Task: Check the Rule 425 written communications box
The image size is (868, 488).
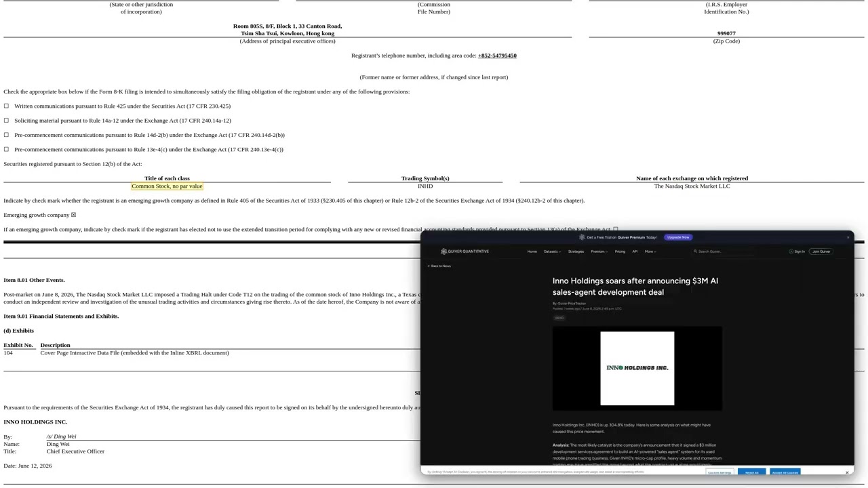Action: pos(6,106)
